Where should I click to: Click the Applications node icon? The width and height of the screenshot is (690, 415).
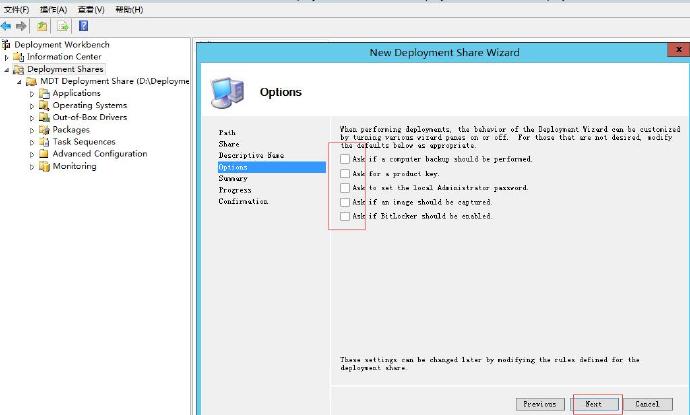[x=44, y=93]
